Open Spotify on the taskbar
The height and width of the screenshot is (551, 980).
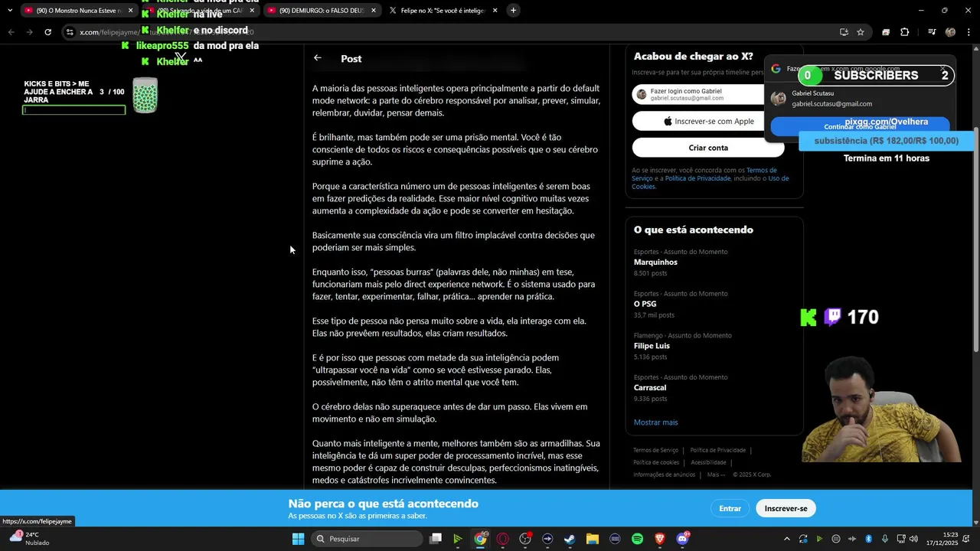pos(637,539)
